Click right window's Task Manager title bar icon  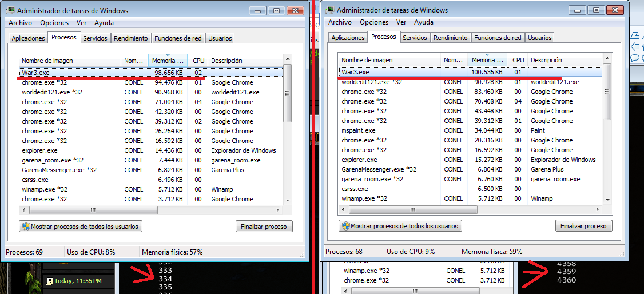pos(330,10)
